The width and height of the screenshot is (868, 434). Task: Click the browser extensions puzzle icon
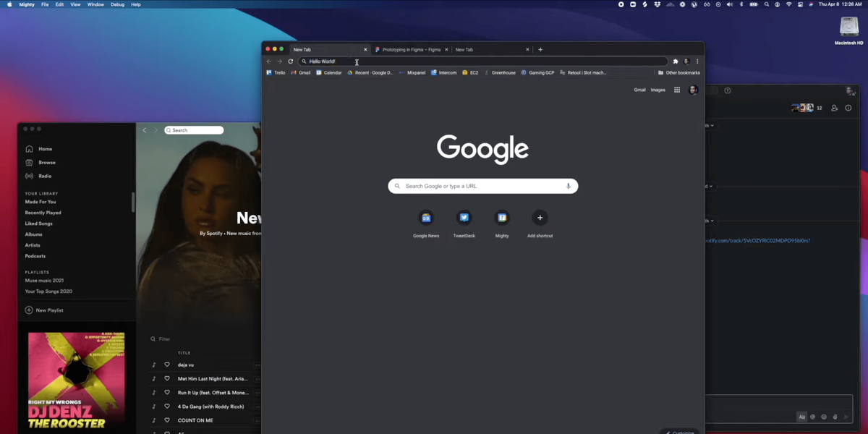[x=676, y=61]
